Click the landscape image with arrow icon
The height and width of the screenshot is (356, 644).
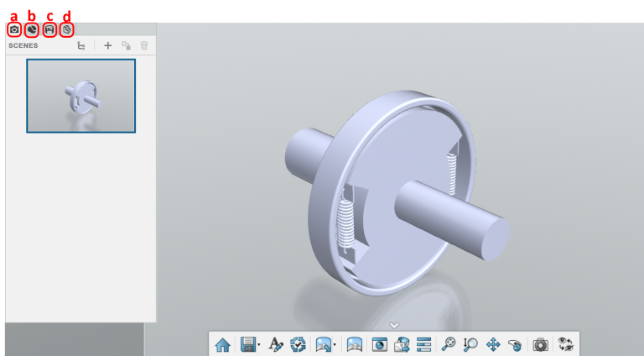(x=323, y=344)
